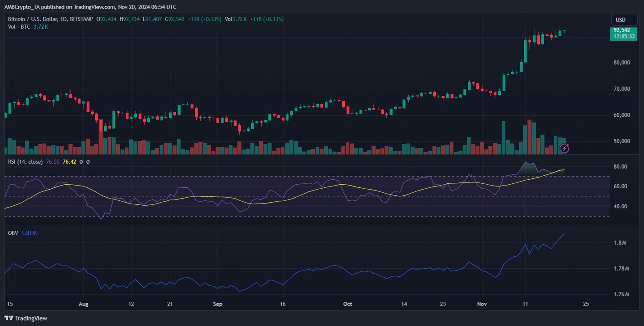Toggle the yellow RSI smoothing line
The image size is (644, 326).
point(69,161)
